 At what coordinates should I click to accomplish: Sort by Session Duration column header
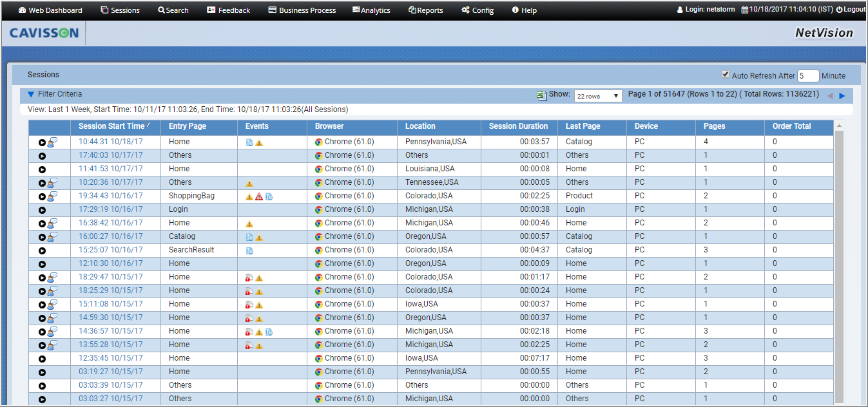coord(519,126)
